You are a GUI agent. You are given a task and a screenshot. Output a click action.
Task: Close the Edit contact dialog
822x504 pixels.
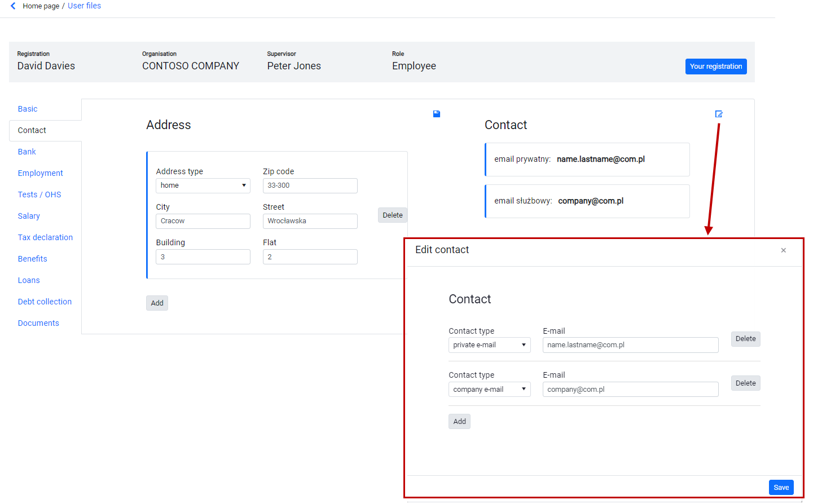tap(783, 250)
